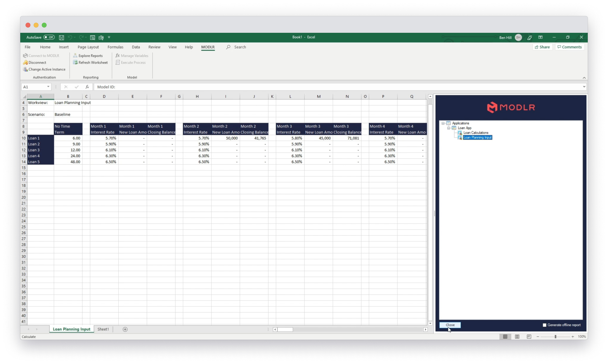The height and width of the screenshot is (364, 608).
Task: Switch to the Insert ribbon tab
Action: click(64, 47)
